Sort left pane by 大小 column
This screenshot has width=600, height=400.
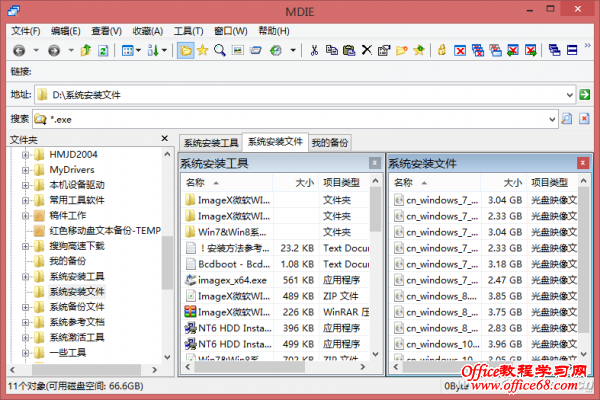296,183
